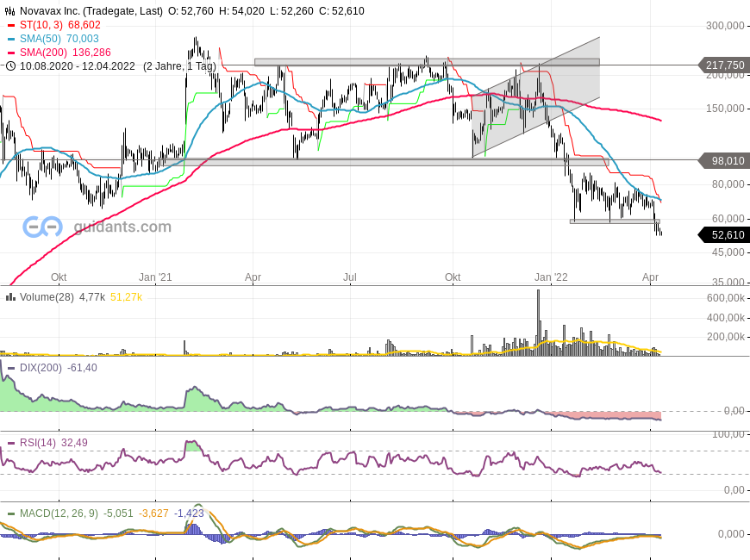
Task: Click the low value L: 52,260
Action: [291, 11]
